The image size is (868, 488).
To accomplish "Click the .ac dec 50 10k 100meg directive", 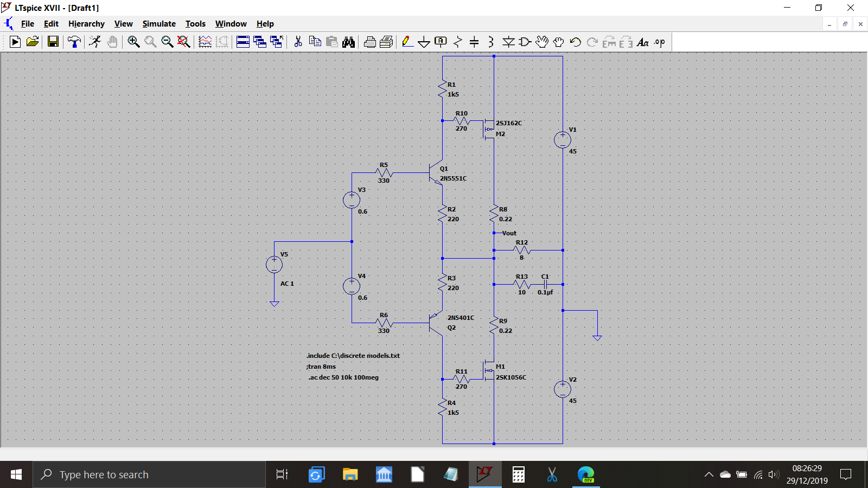I will [343, 377].
